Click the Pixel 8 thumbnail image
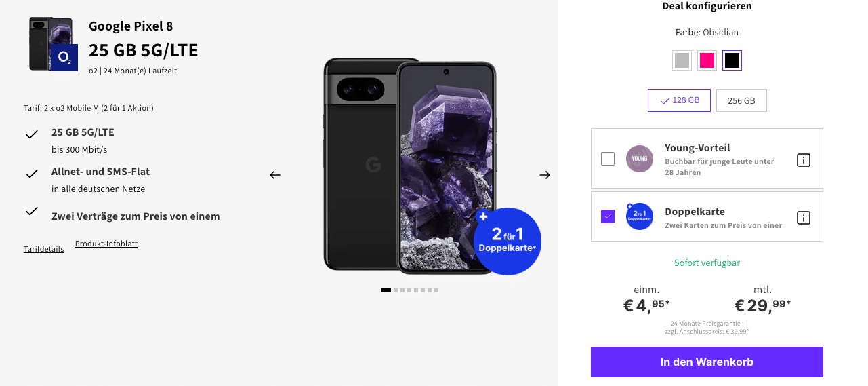The width and height of the screenshot is (868, 386). (x=51, y=43)
